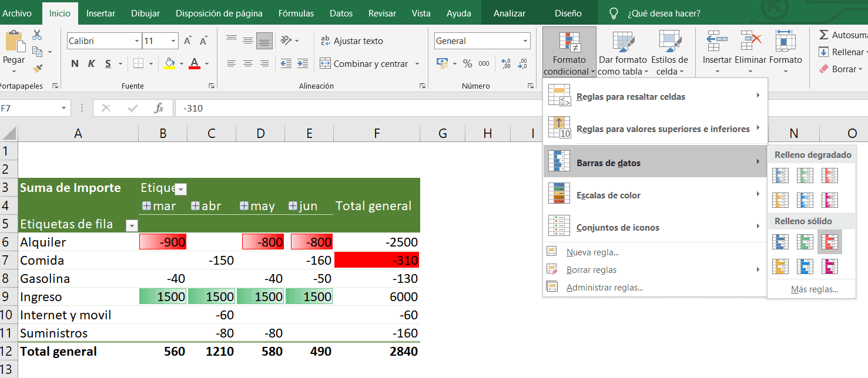This screenshot has height=378, width=868.
Task: Click Más reglas... link
Action: tap(814, 289)
